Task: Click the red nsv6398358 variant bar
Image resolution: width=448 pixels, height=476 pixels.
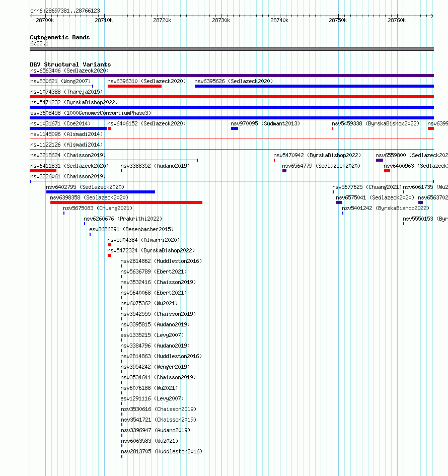Action: [126, 202]
